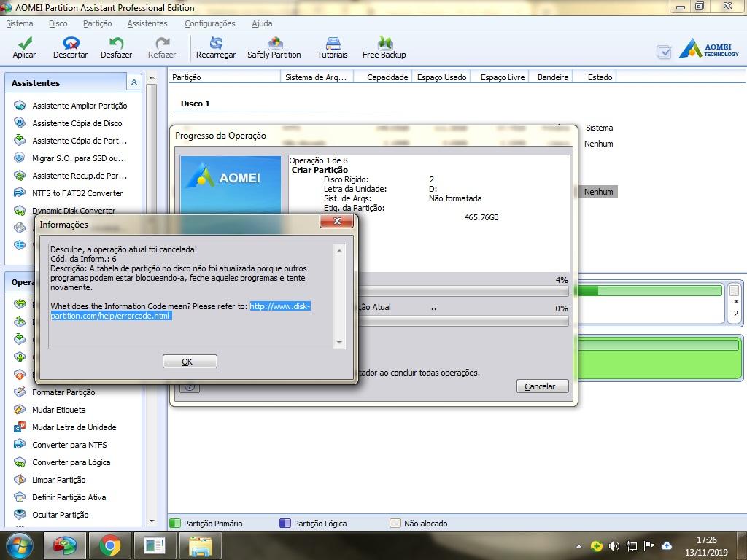
Task: Select Mudar Letra da Unidade operation
Action: (65, 427)
